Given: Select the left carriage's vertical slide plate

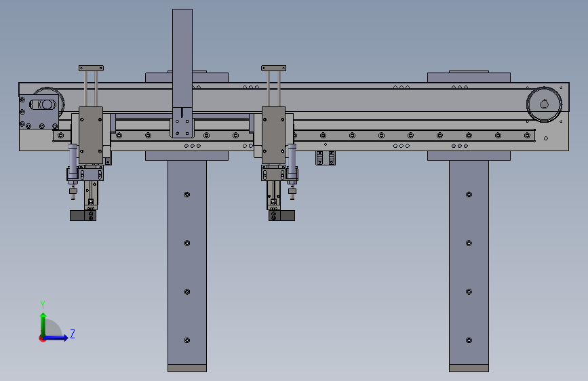Looking at the screenshot, I should (x=91, y=136).
